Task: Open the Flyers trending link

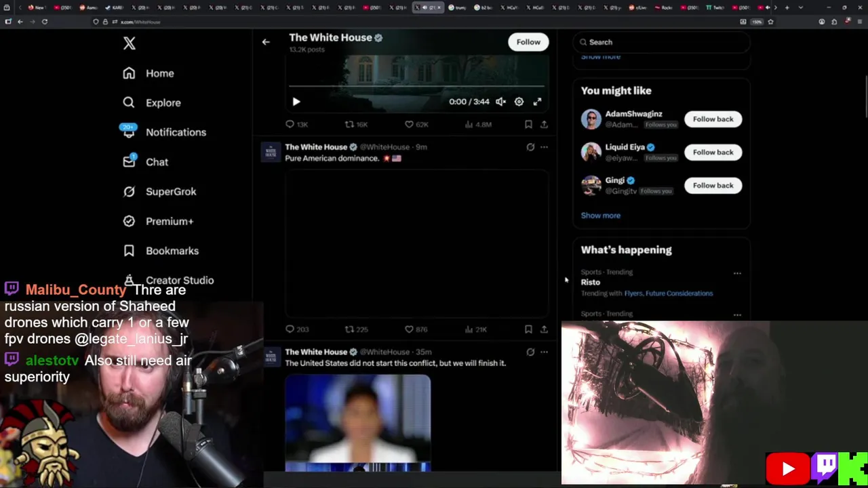Action: (633, 293)
